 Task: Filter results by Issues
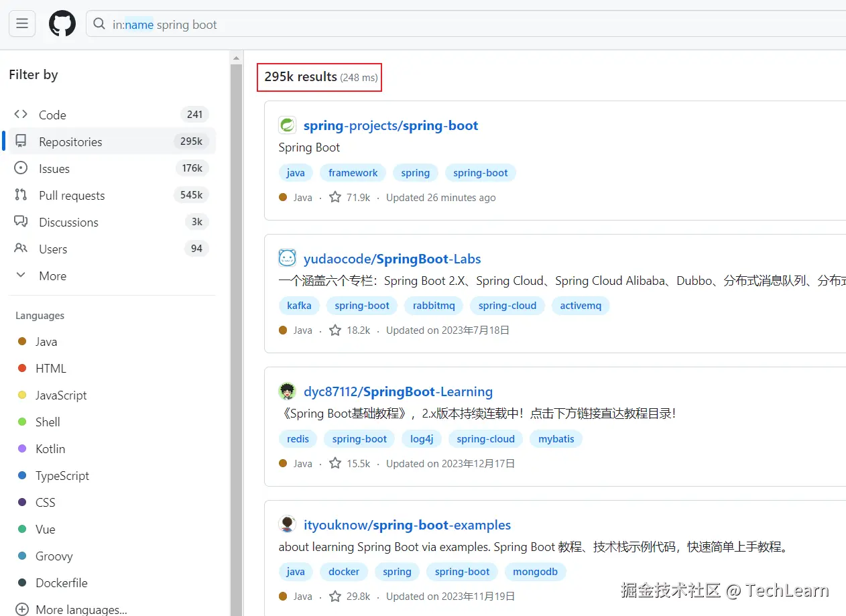tap(112, 168)
